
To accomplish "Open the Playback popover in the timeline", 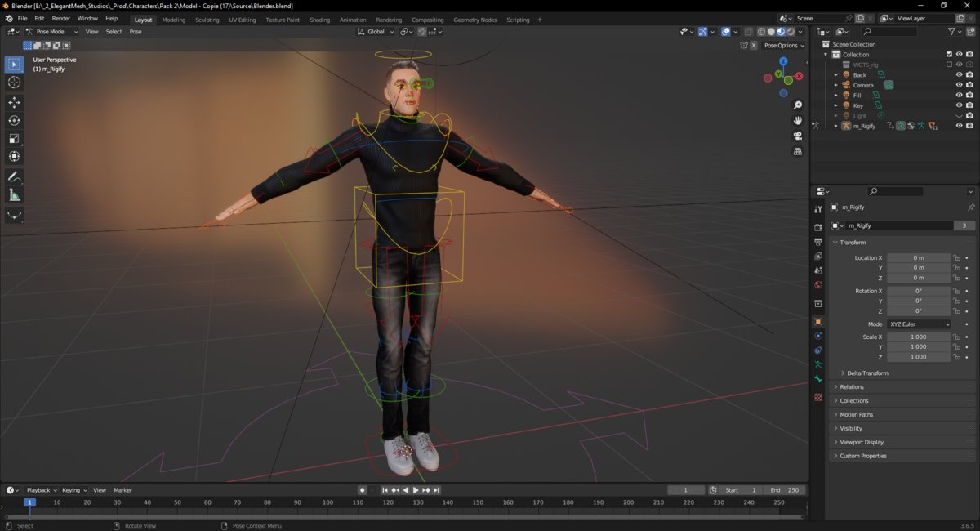I will pyautogui.click(x=42, y=490).
